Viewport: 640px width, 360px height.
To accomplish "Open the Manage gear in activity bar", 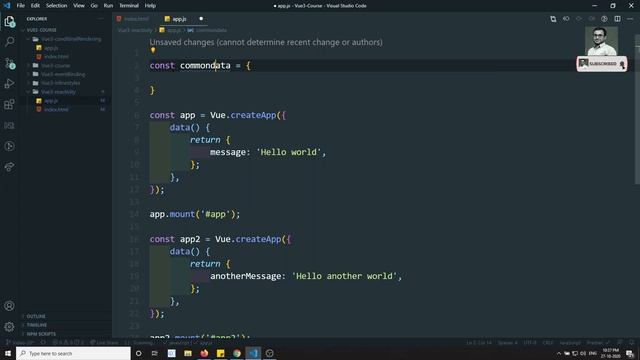I will [9, 327].
